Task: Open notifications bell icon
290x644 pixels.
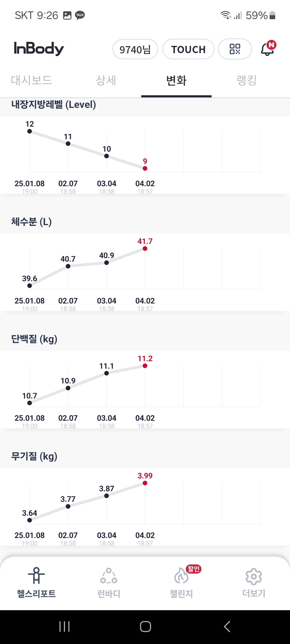Action: point(268,49)
